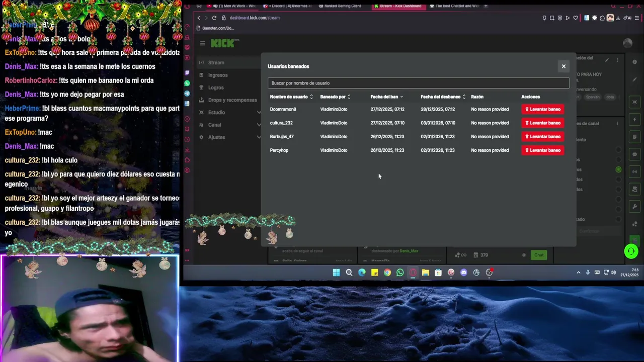This screenshot has height=362, width=644.
Task: Click the heart bookmark icon in address bar
Action: pyautogui.click(x=576, y=18)
